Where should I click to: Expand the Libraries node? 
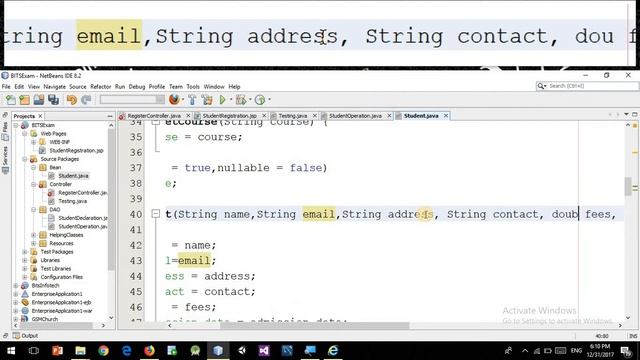tap(24, 260)
